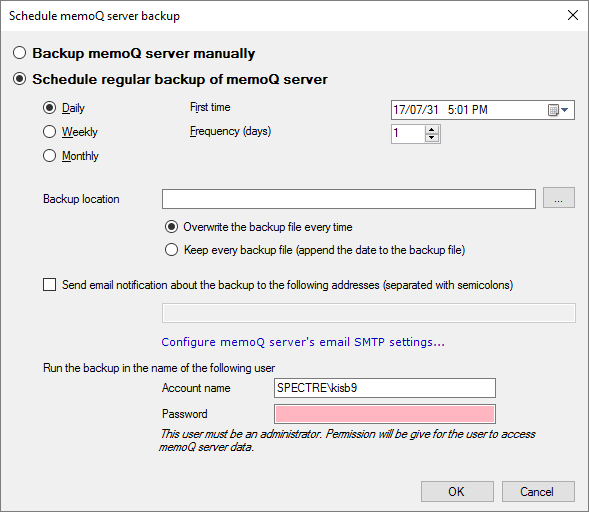The height and width of the screenshot is (512, 589).
Task: Browse for backup location with ... button
Action: 559,198
